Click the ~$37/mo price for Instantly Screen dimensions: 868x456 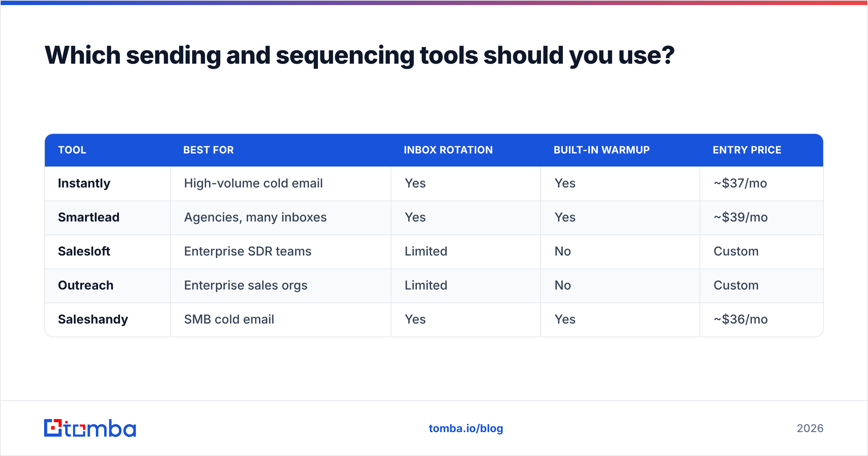tap(740, 183)
